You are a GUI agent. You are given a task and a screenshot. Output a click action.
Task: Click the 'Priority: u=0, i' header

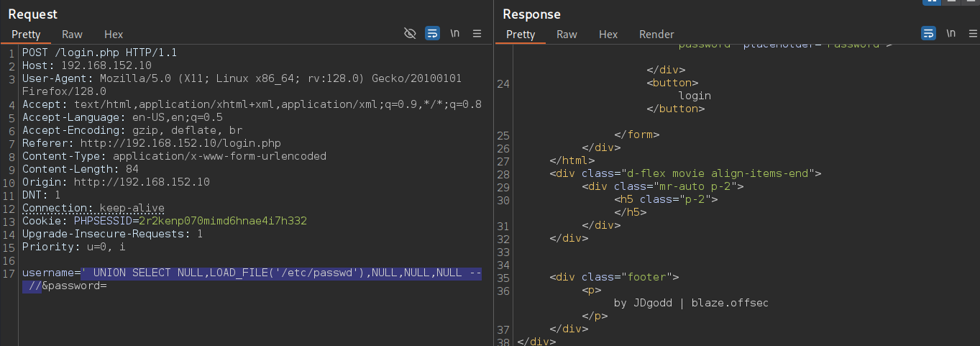click(x=73, y=247)
